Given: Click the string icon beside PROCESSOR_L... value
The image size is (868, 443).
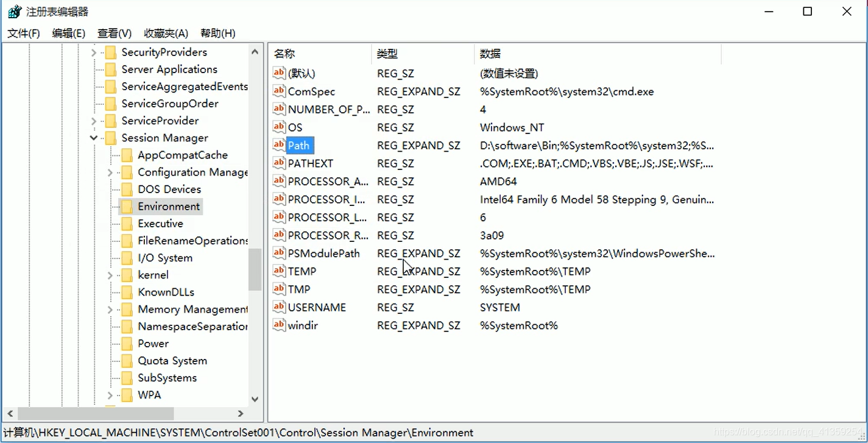Looking at the screenshot, I should [279, 217].
